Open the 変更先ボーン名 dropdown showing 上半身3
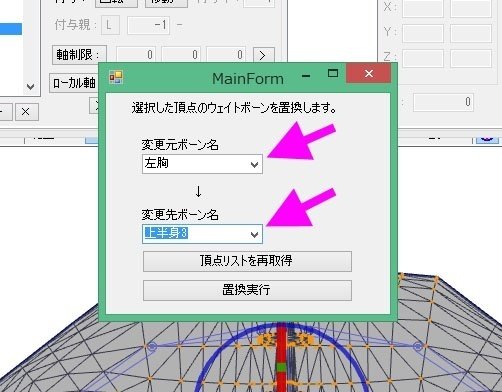 [202, 234]
